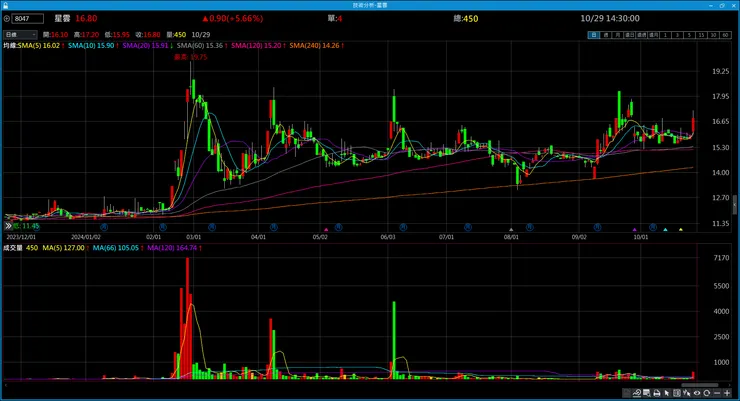Click the stock name 星雲 in header
Viewport: 740px width, 401px height.
tap(62, 18)
